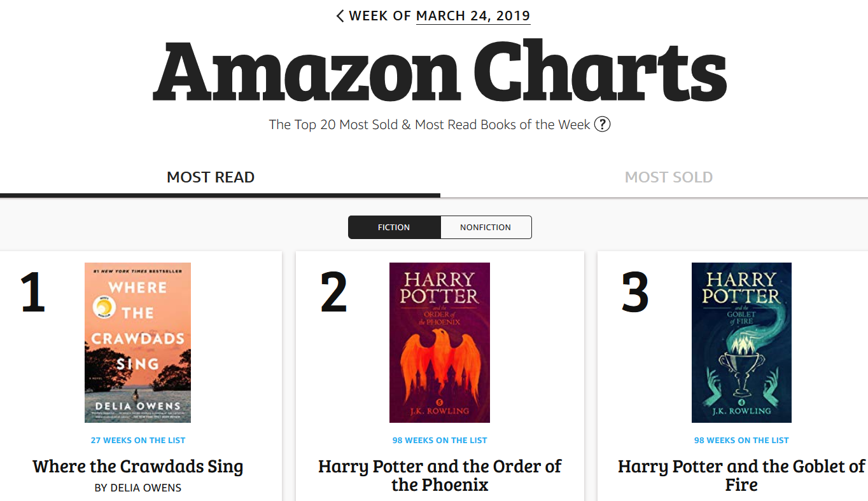Viewport: 868px width, 501px height.
Task: Switch to the Most Sold tab
Action: 669,177
